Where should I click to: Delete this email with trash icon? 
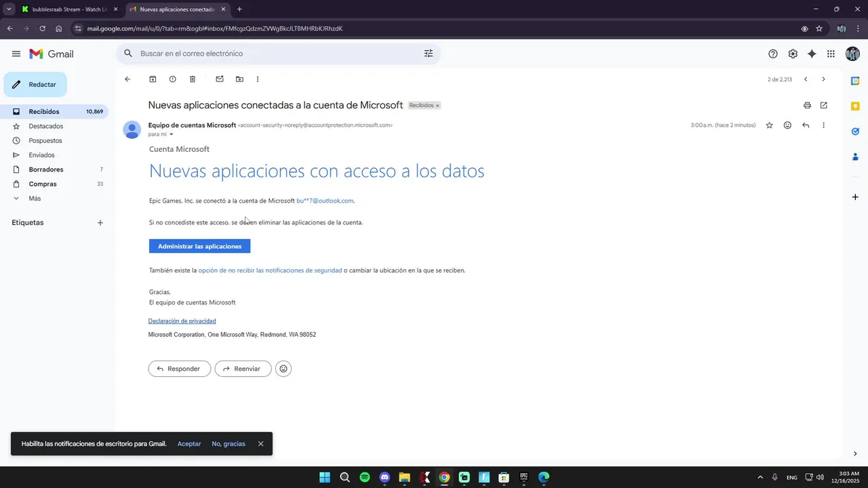tap(193, 79)
